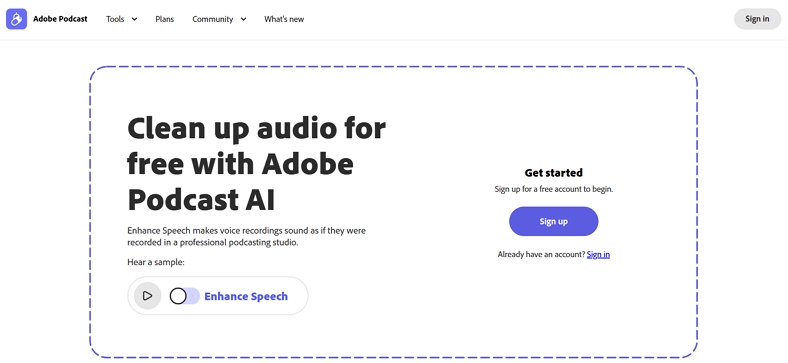This screenshot has width=788, height=363.
Task: Play the Enhance Speech sample audio
Action: 147,296
